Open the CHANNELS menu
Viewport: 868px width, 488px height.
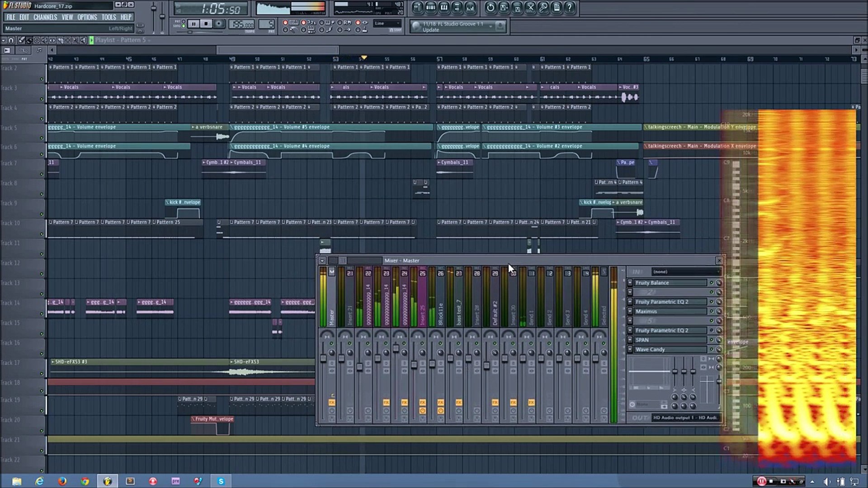pyautogui.click(x=45, y=17)
